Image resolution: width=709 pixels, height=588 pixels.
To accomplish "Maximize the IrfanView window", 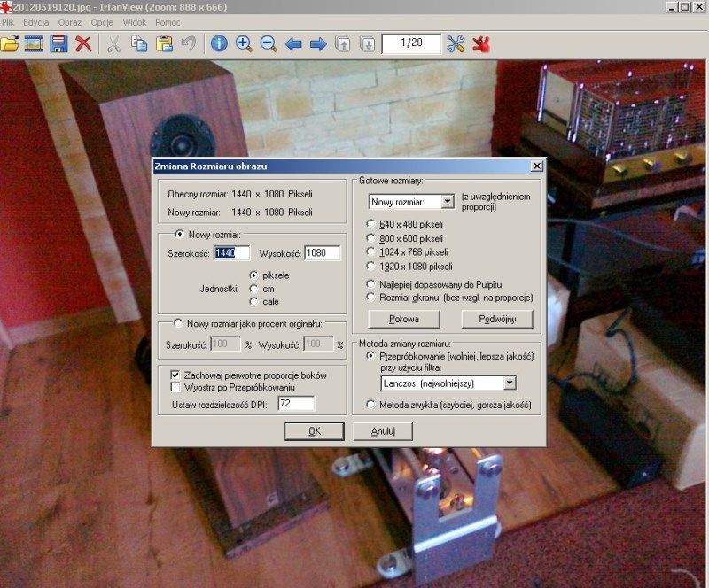I will point(685,7).
